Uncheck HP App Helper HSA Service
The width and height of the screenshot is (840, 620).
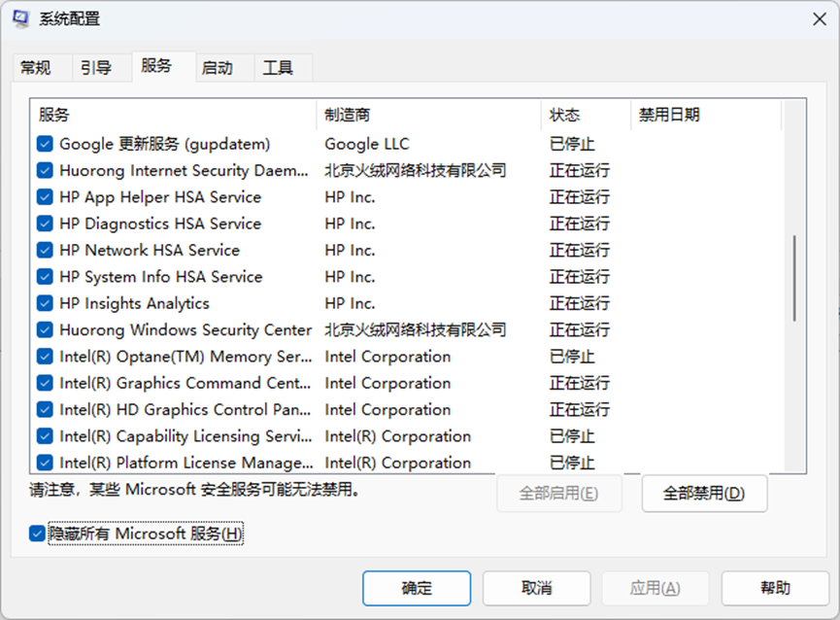click(x=45, y=197)
